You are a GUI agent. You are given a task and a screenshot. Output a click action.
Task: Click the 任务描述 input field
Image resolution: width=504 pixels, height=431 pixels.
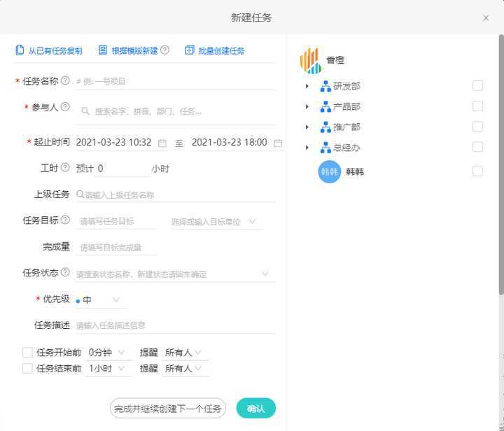pyautogui.click(x=175, y=325)
